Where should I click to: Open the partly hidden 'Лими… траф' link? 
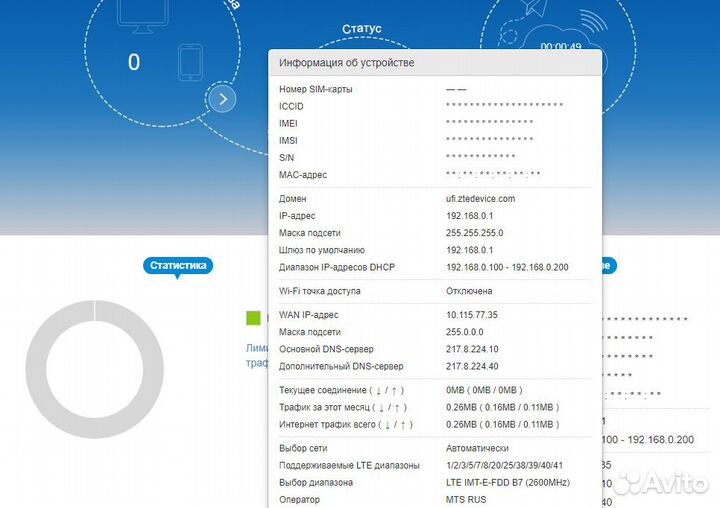pyautogui.click(x=257, y=355)
